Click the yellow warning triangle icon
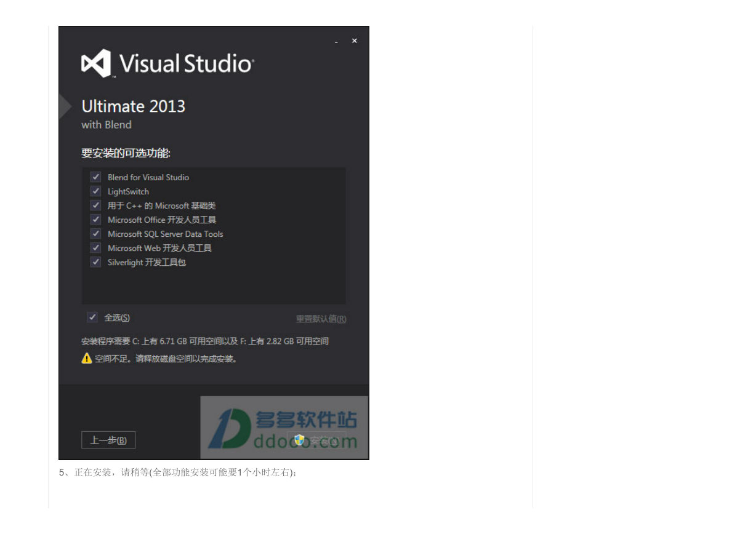Screen dimensions: 756x534 click(x=87, y=358)
